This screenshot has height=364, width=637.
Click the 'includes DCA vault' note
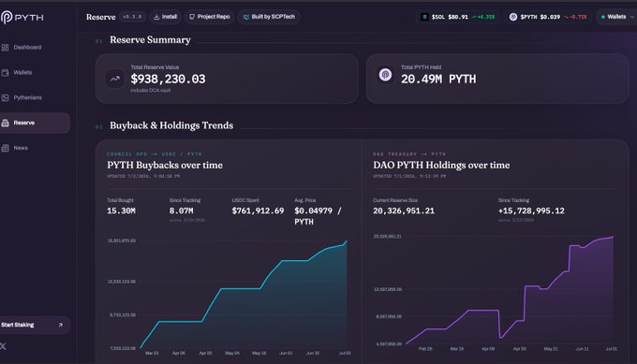(x=150, y=90)
